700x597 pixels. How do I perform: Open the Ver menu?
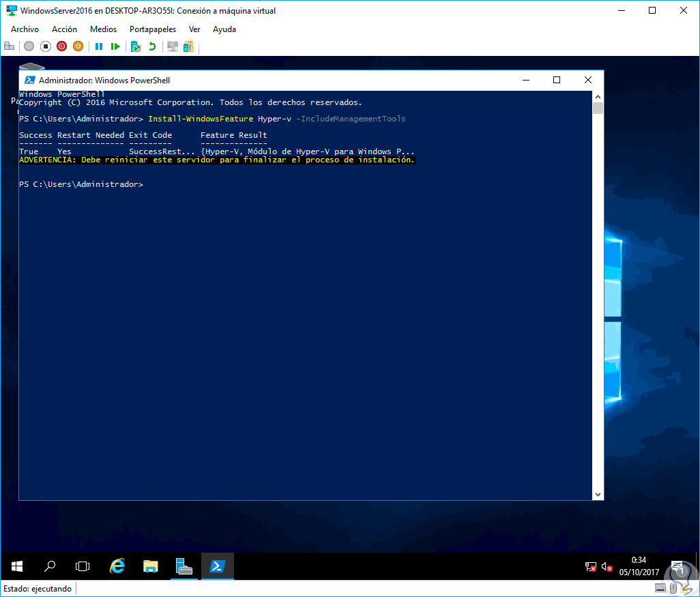point(194,29)
